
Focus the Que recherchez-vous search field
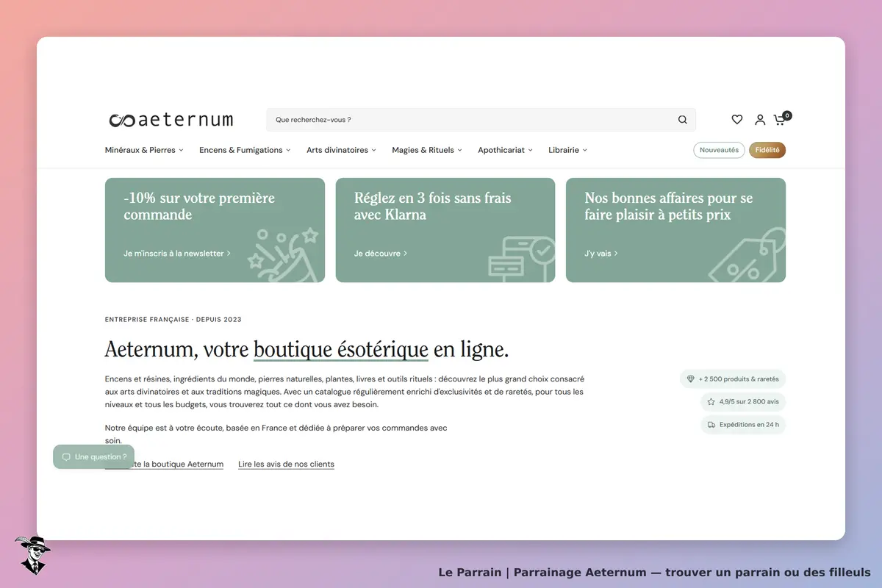click(x=481, y=120)
